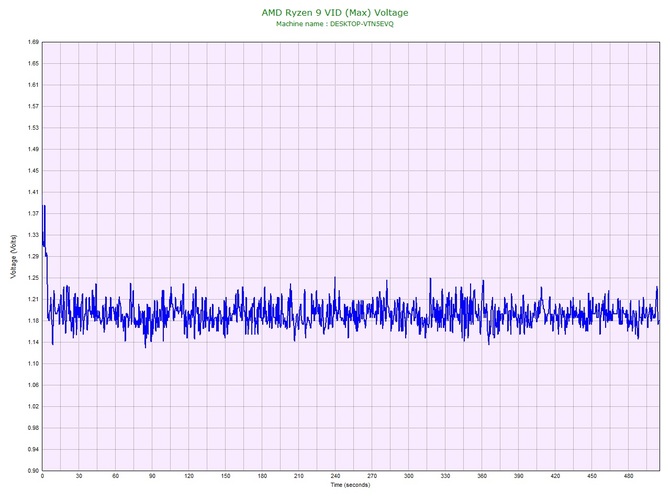Click the 1.33 y-axis tick label
Image resolution: width=670 pixels, height=502 pixels.
pyautogui.click(x=33, y=235)
